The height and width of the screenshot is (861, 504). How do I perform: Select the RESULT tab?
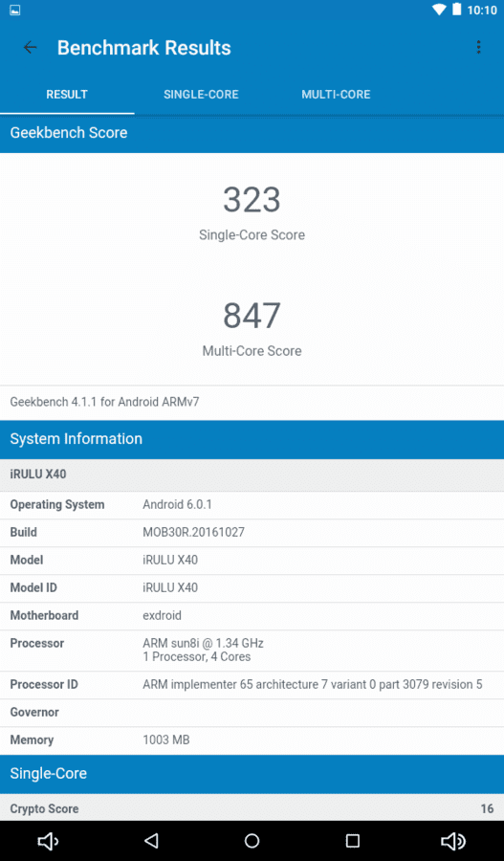(x=67, y=95)
